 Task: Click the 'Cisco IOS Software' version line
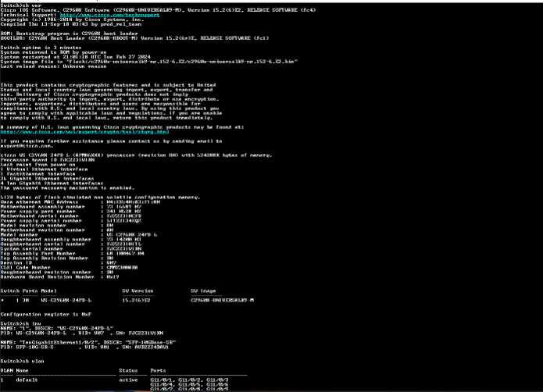pos(158,10)
